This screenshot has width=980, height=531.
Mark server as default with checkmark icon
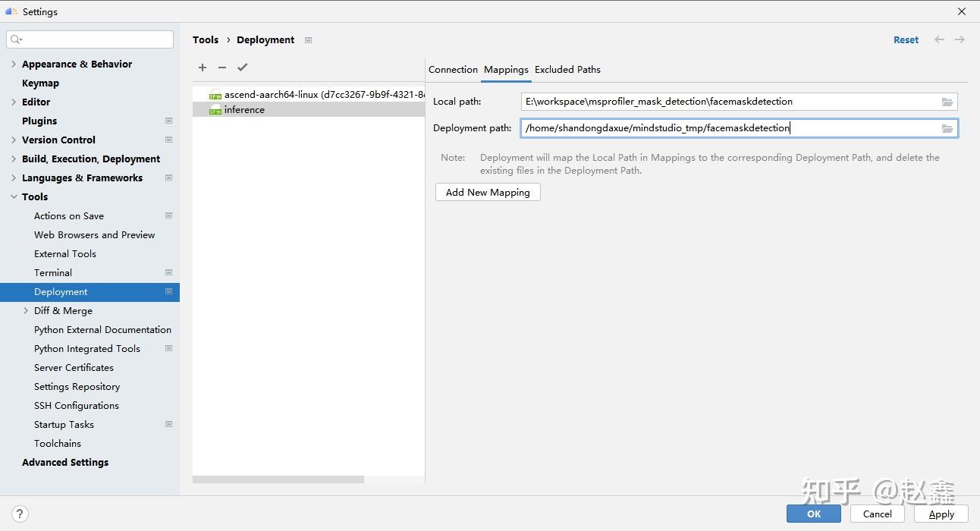click(x=243, y=68)
